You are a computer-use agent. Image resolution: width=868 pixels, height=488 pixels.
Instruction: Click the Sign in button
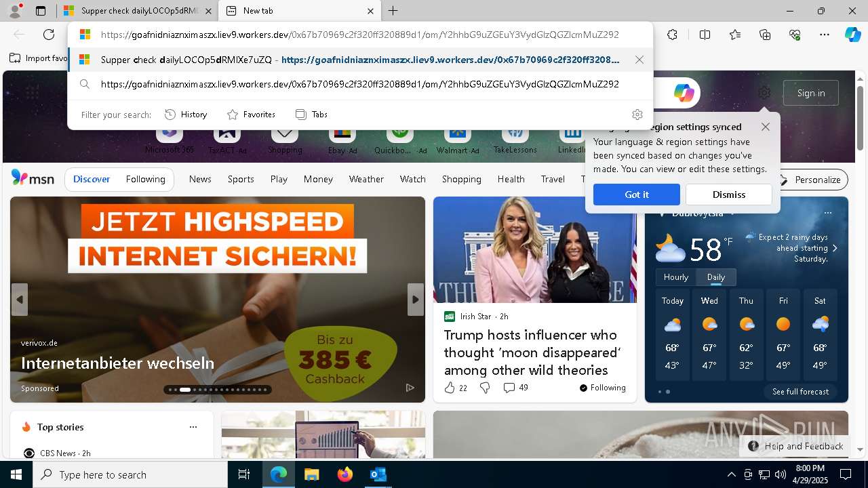(x=810, y=93)
